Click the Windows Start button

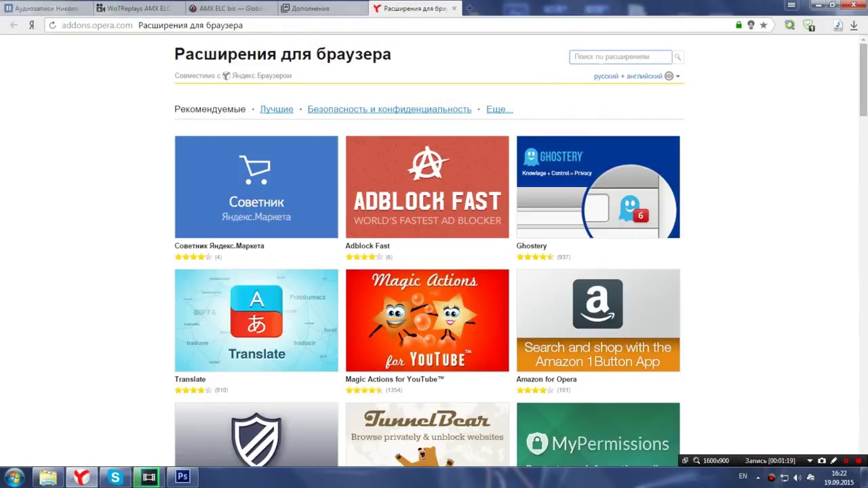[x=14, y=477]
